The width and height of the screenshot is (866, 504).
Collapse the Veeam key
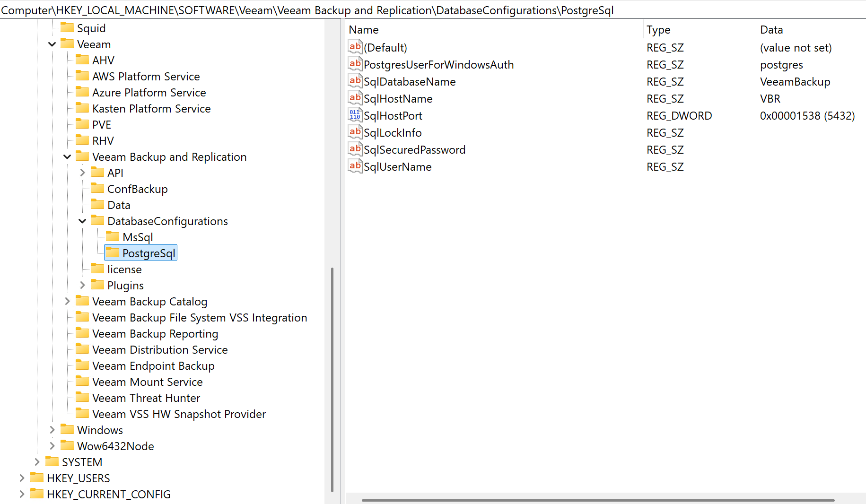click(52, 44)
